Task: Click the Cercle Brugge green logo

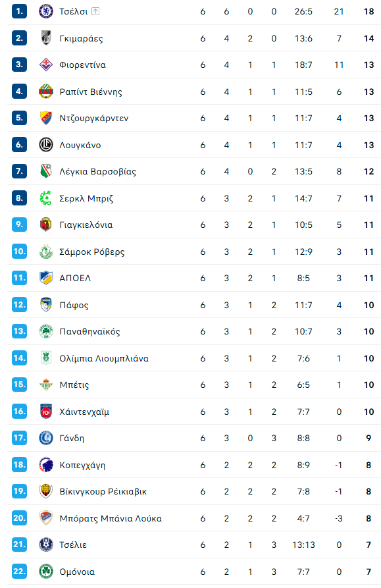Action: (x=45, y=198)
